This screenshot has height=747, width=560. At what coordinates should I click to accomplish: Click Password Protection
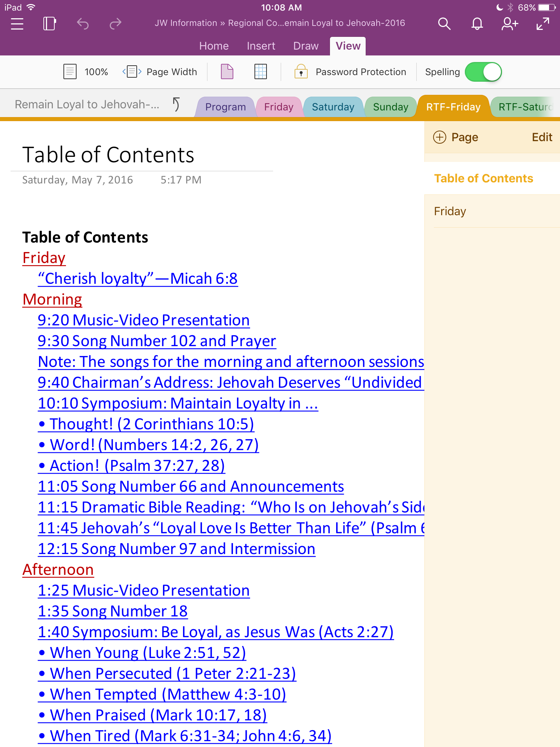click(351, 72)
